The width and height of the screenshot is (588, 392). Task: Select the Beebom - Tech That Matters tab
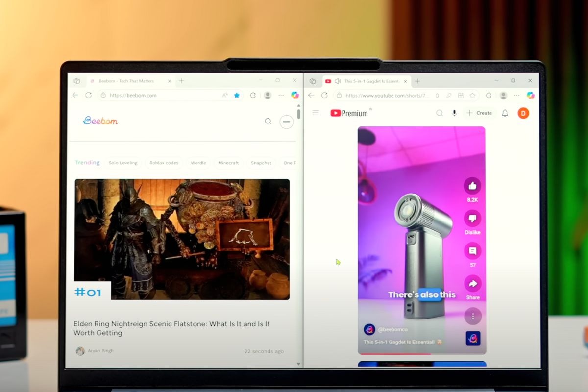point(130,81)
